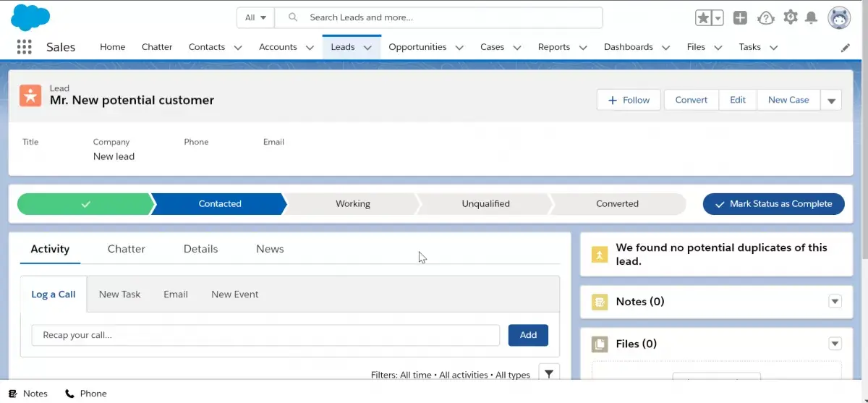The image size is (868, 403).
Task: Expand the Dashboards tab chevron
Action: pyautogui.click(x=665, y=48)
